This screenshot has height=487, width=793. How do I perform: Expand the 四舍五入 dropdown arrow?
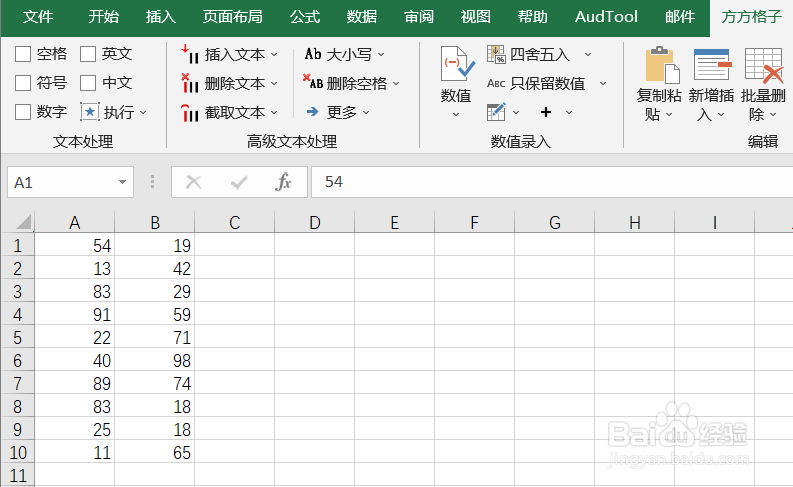coord(588,54)
